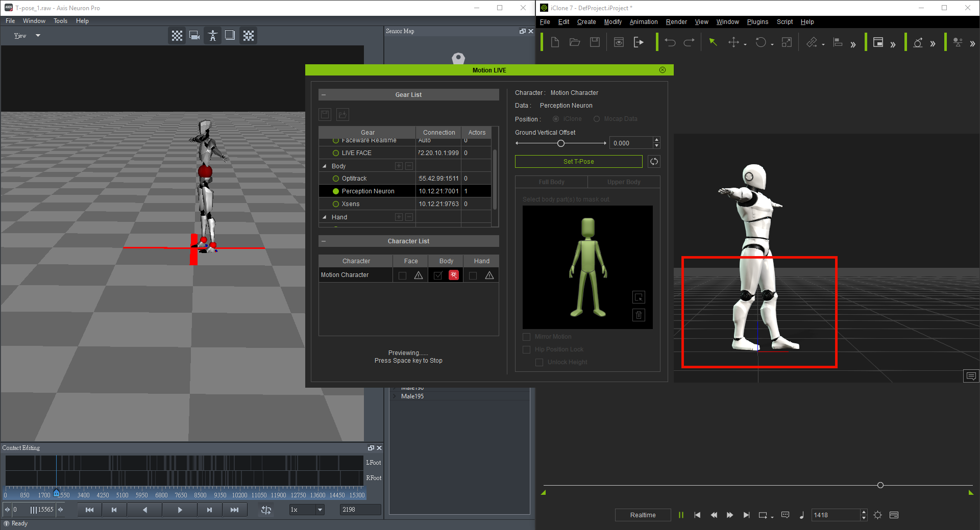Adjust Ground Vertical Offset slider handle
This screenshot has height=530, width=980.
click(561, 143)
